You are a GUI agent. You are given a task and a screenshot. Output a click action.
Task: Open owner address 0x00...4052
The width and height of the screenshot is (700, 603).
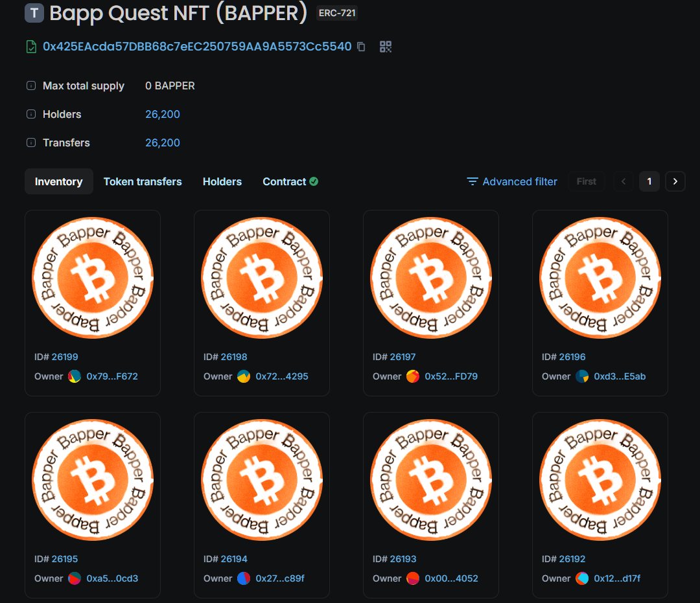(451, 578)
